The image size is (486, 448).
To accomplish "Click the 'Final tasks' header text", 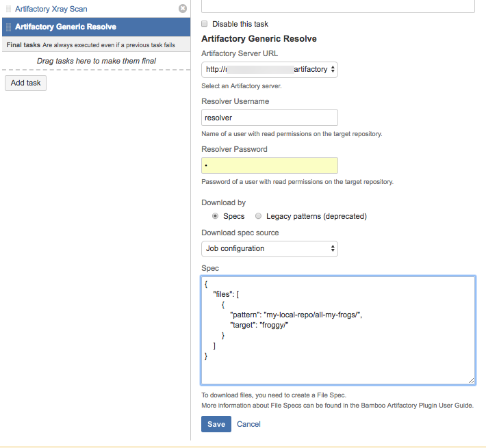I will coord(23,45).
